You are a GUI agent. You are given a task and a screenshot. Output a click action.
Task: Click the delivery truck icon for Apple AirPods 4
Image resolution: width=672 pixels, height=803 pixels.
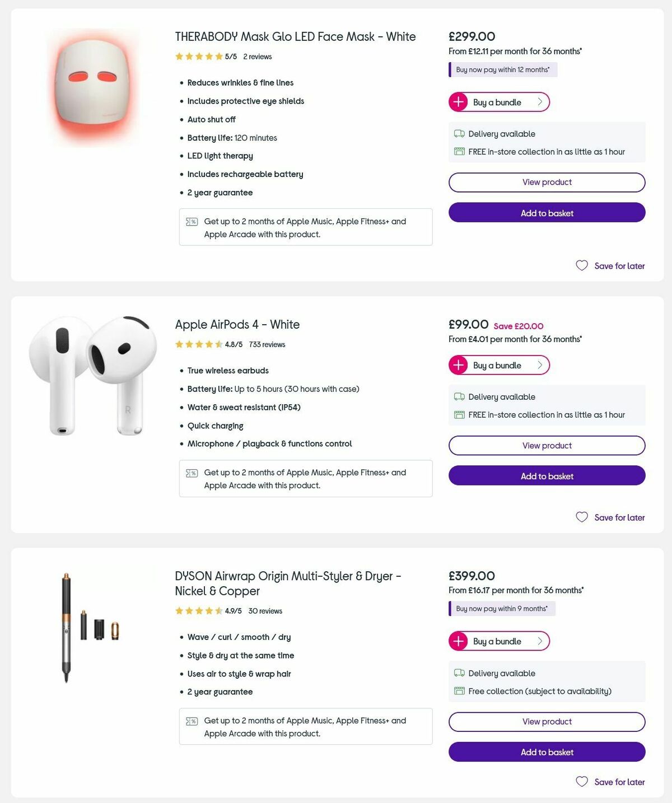[459, 395]
